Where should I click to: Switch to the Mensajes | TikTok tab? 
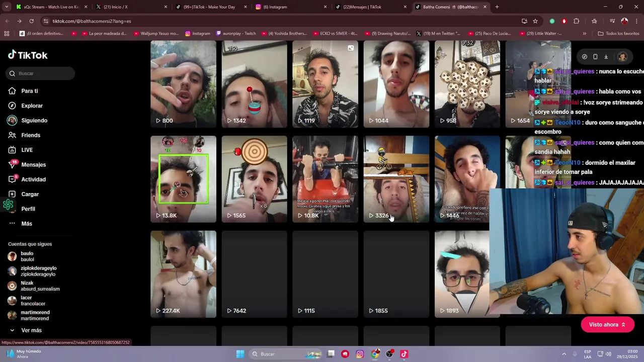[371, 7]
